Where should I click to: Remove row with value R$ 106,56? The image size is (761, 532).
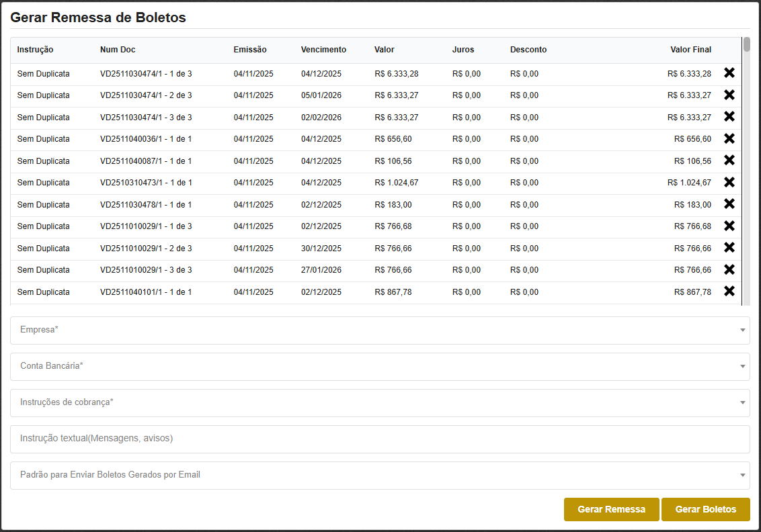click(x=729, y=161)
